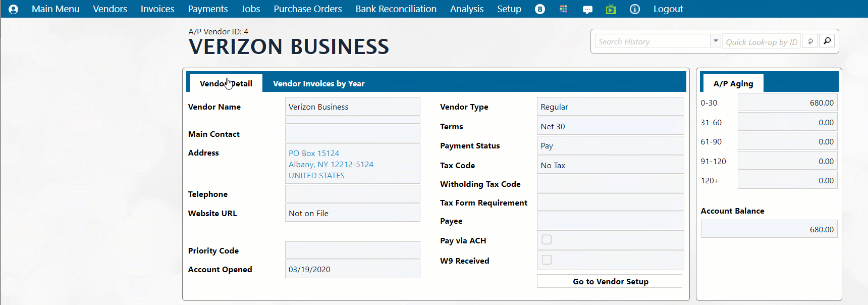Screen dimensions: 868x305
Task: Open the Bank Reconciliation menu
Action: pyautogui.click(x=396, y=9)
